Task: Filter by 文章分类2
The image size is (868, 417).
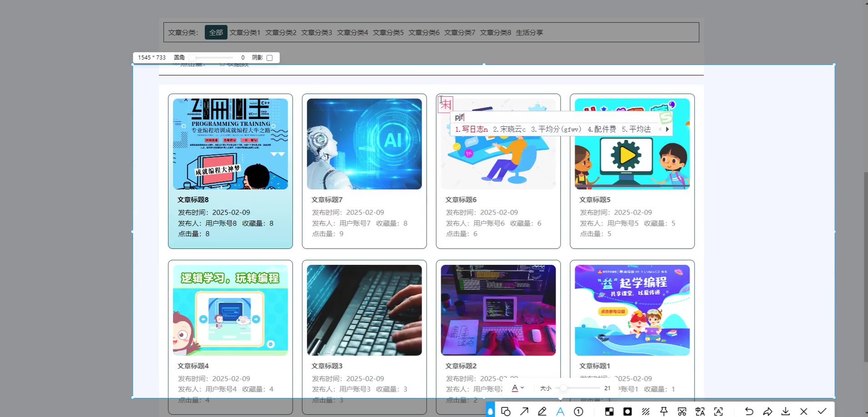Action: (x=281, y=32)
